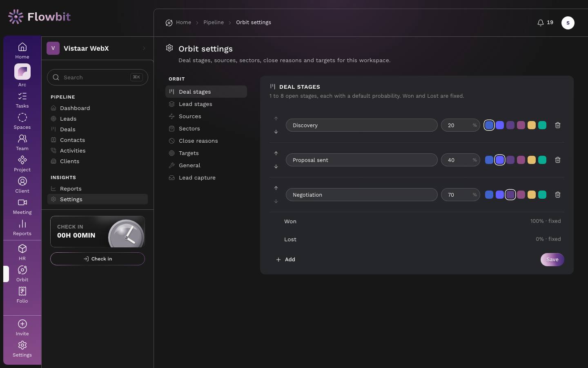Open the notifications bell showing 19
The image size is (588, 368).
545,22
